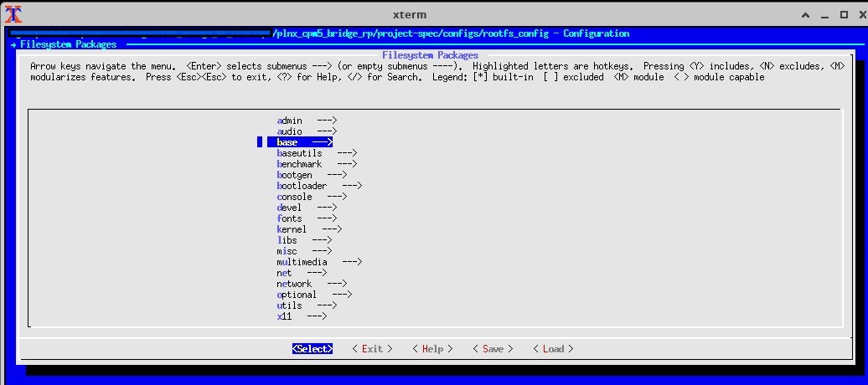This screenshot has height=385, width=868.
Task: Click the Exit button
Action: click(x=372, y=349)
